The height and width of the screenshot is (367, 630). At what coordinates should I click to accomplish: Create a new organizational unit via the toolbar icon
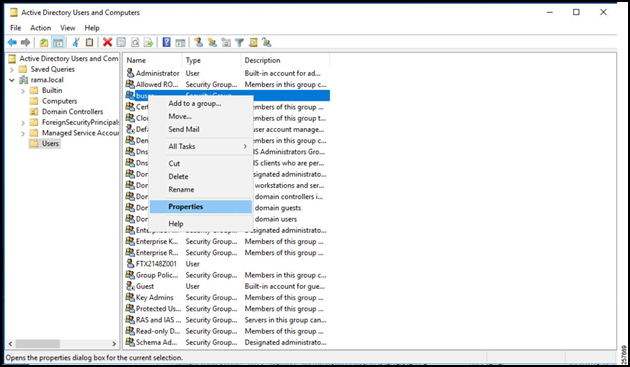(x=226, y=42)
